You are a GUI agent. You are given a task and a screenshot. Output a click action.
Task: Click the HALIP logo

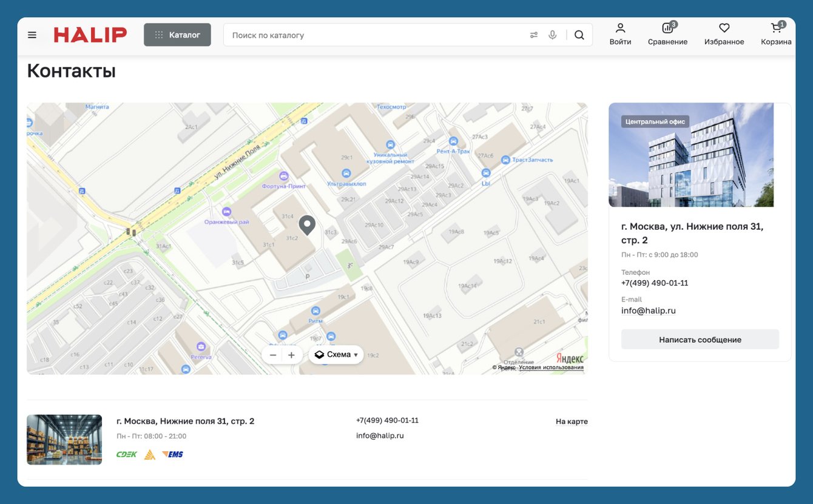tap(90, 35)
